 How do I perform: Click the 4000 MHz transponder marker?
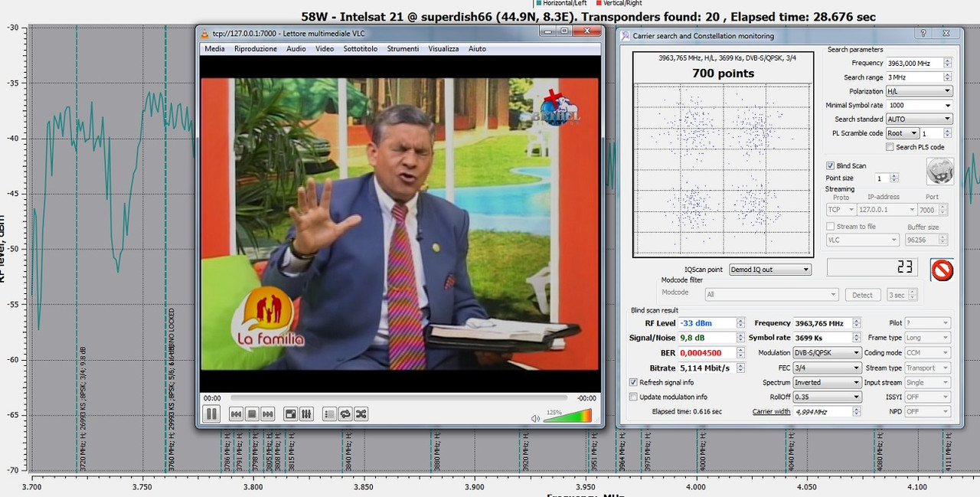pos(701,453)
